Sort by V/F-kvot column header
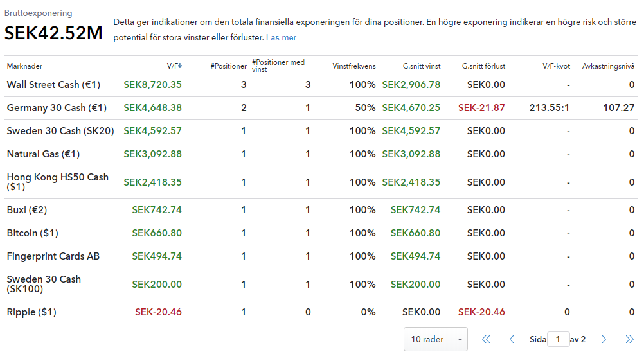644x352 pixels. (x=556, y=66)
